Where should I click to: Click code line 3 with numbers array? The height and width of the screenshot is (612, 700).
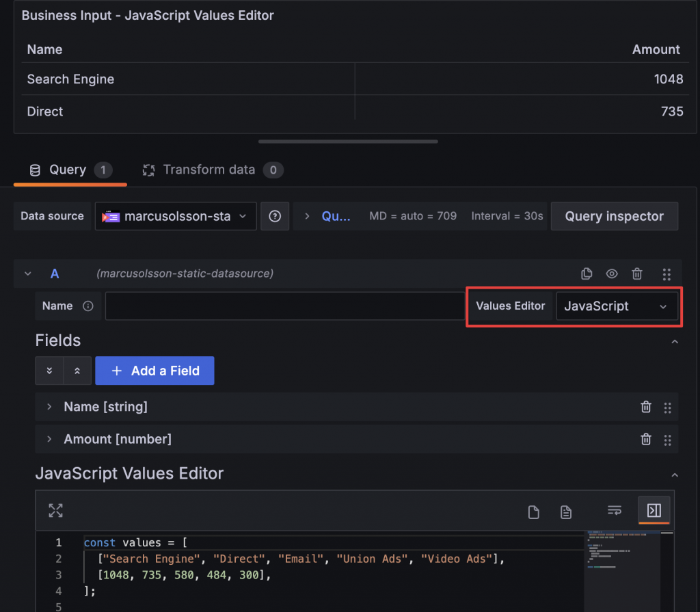[185, 575]
